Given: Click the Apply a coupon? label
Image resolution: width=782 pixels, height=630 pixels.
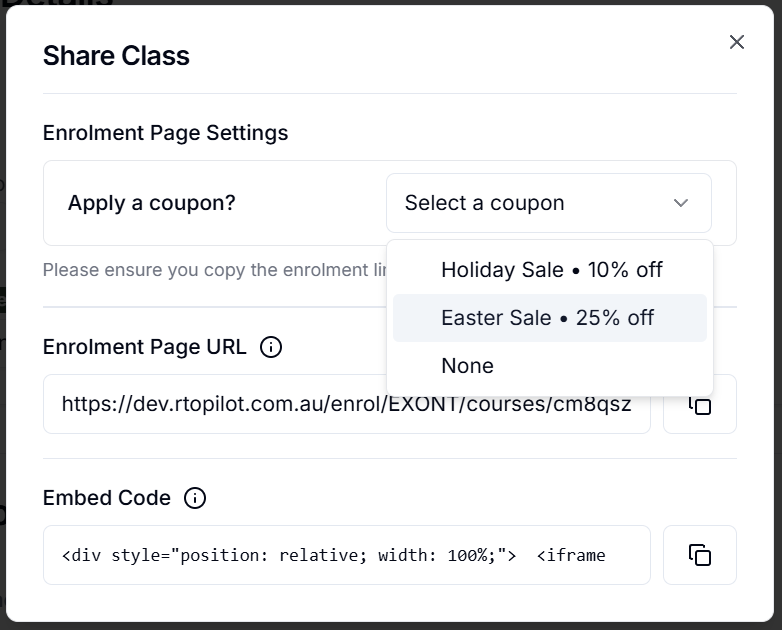Looking at the screenshot, I should click(x=152, y=203).
